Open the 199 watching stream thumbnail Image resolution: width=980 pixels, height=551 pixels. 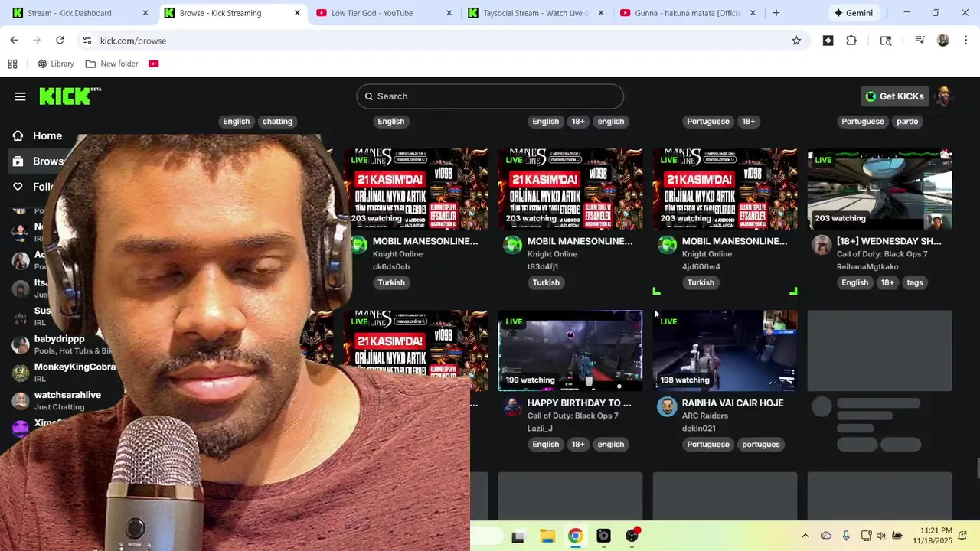tap(570, 350)
